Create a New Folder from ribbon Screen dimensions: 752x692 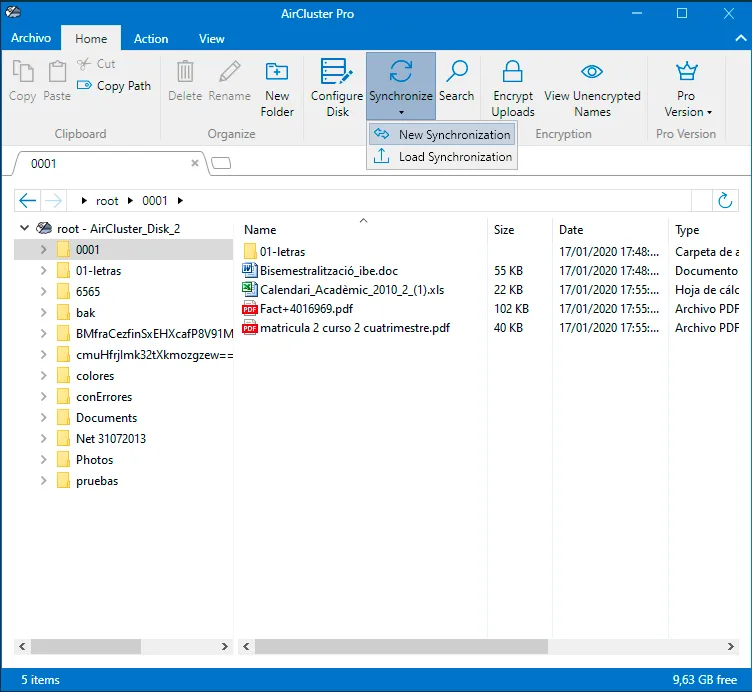tap(277, 89)
